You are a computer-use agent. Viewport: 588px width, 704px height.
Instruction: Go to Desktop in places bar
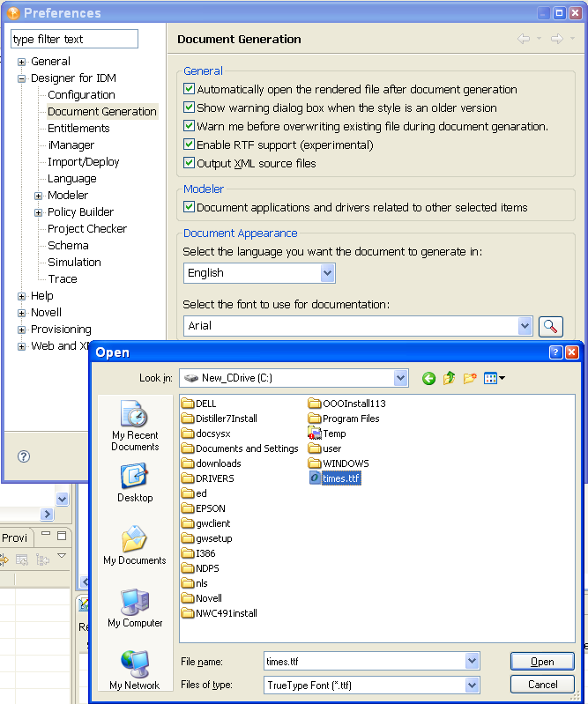coord(135,483)
